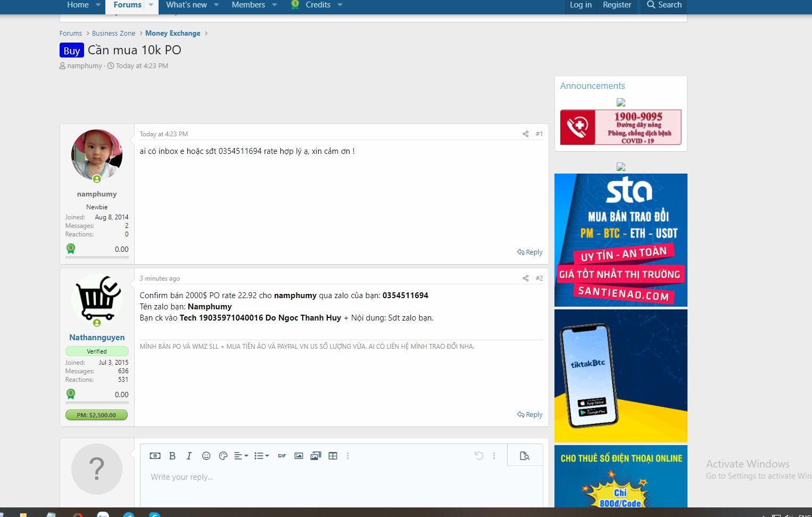The width and height of the screenshot is (812, 517).
Task: Click Reply on Nathannguyen's post
Action: [x=529, y=414]
